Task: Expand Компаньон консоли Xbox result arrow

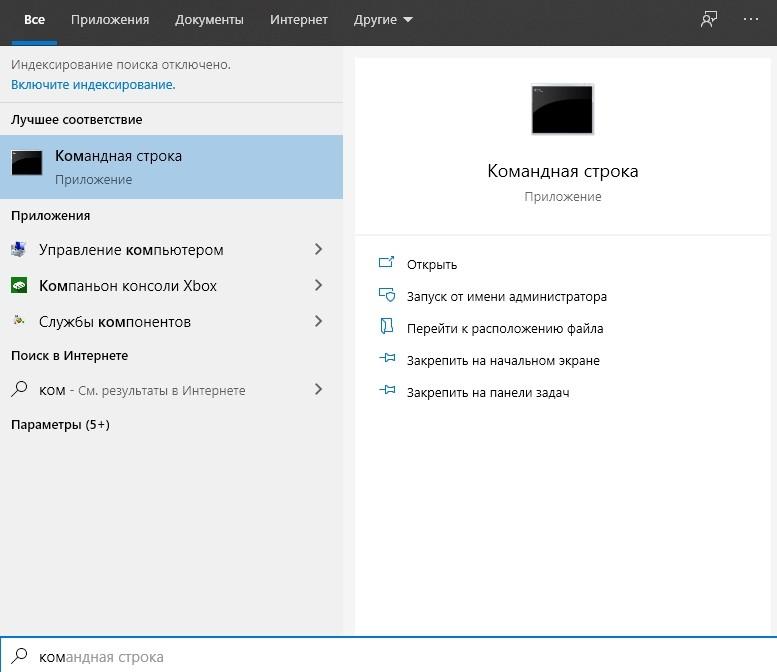Action: click(318, 285)
